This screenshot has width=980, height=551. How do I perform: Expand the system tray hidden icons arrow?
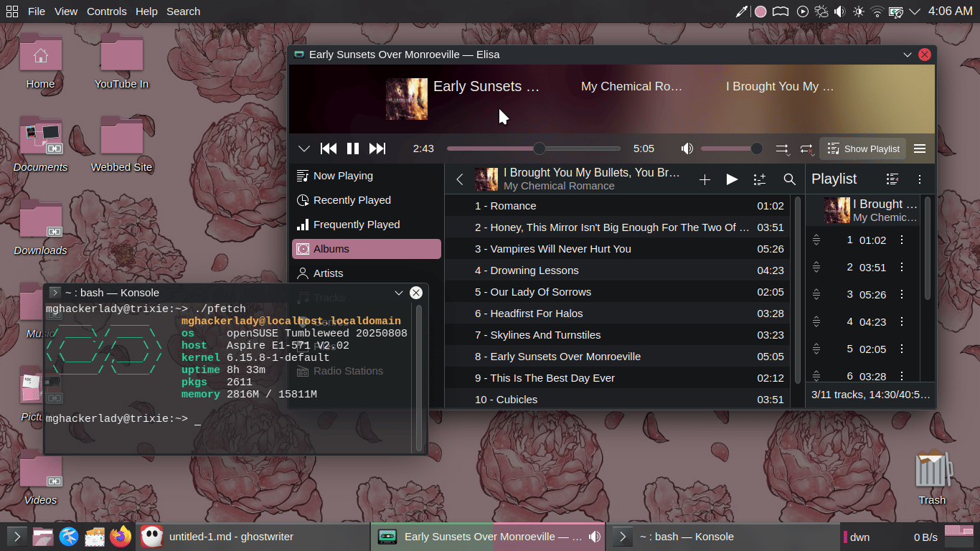pyautogui.click(x=915, y=11)
